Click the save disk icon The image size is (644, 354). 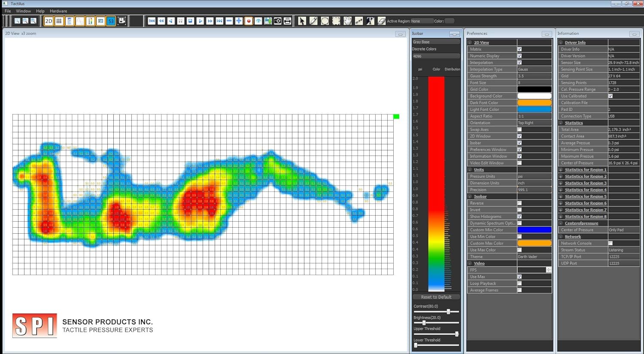(268, 21)
